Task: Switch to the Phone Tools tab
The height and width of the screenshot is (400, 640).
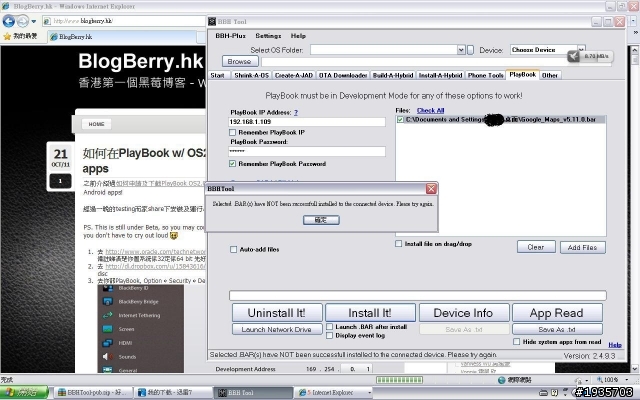Action: point(485,75)
